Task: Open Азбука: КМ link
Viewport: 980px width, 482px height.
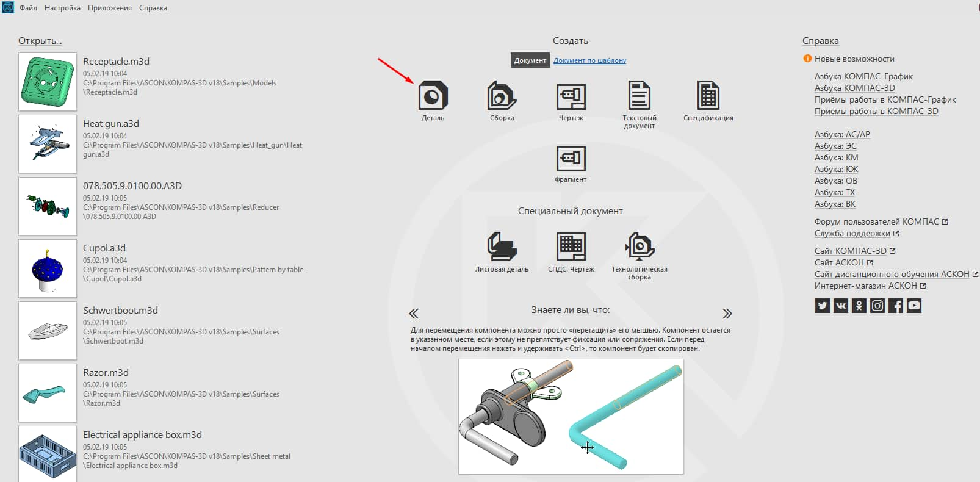Action: [836, 157]
